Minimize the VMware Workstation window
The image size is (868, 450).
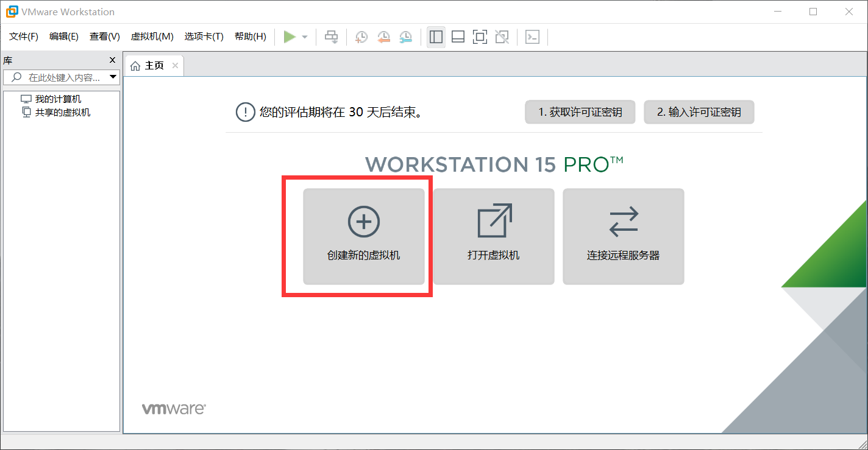pyautogui.click(x=777, y=12)
